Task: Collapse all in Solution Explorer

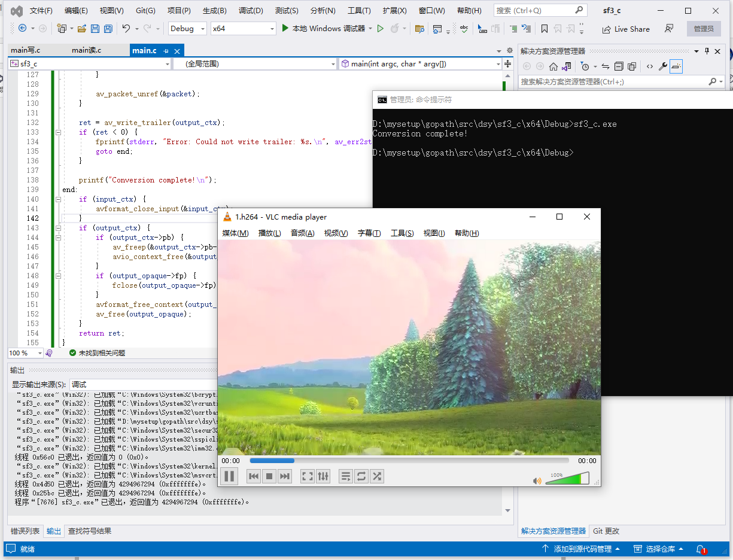Action: 619,66
